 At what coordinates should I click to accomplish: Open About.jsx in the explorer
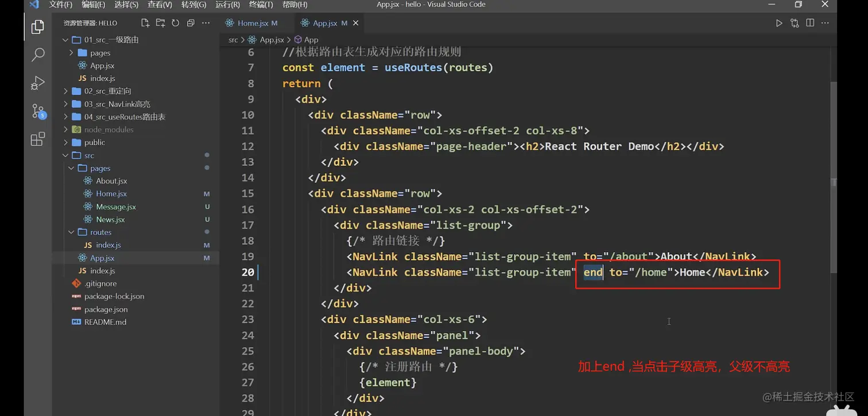[111, 181]
